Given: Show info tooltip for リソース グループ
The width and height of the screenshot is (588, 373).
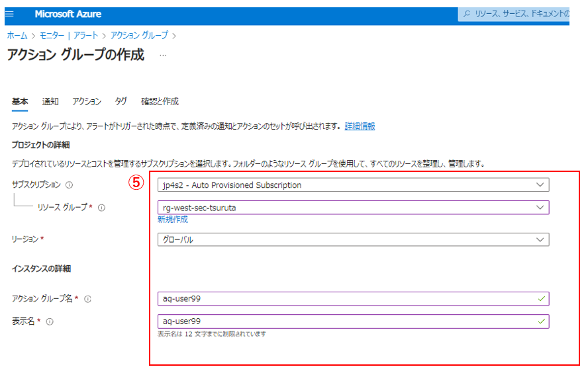Looking at the screenshot, I should click(x=101, y=208).
